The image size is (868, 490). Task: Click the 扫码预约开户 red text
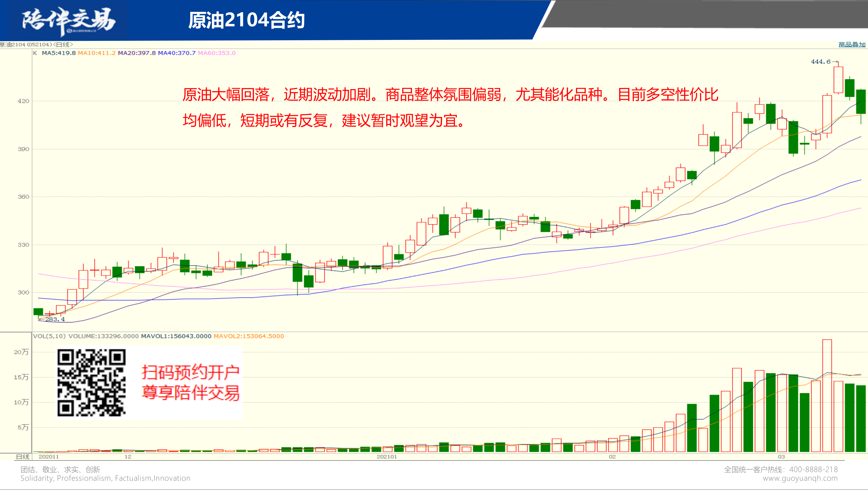point(190,372)
